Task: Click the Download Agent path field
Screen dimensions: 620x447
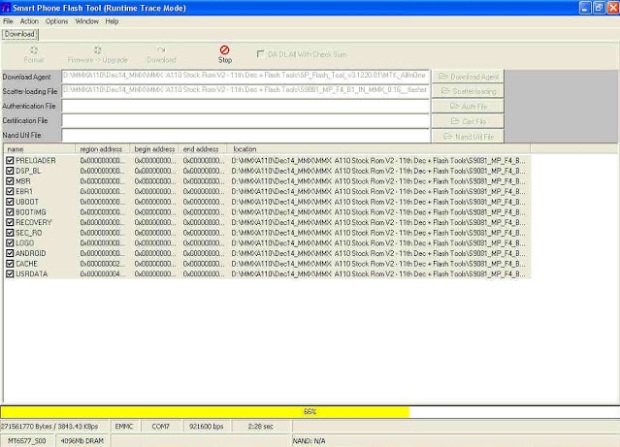Action: (x=246, y=76)
